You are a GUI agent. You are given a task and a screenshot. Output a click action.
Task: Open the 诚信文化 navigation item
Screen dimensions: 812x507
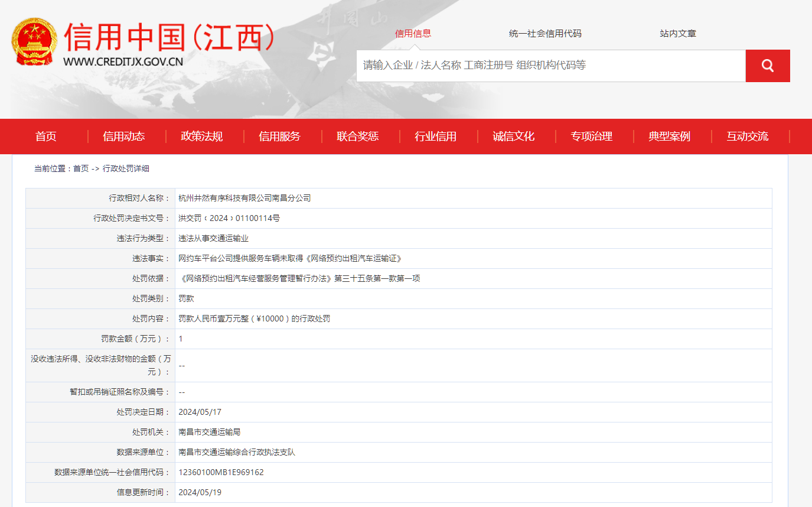(513, 136)
